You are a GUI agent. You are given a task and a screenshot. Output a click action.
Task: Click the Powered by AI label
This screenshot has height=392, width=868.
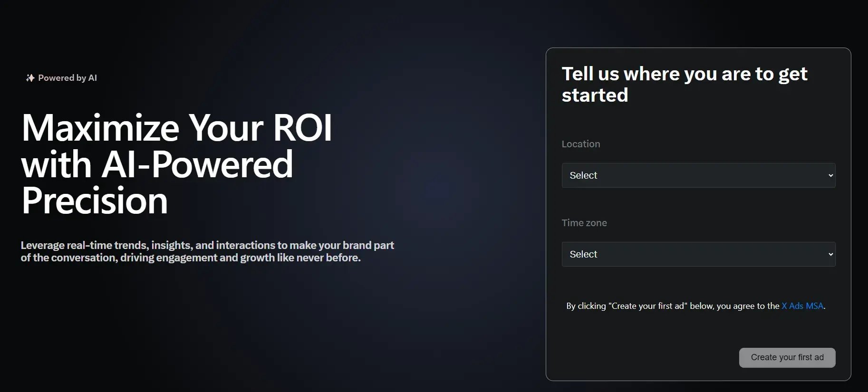pyautogui.click(x=68, y=78)
